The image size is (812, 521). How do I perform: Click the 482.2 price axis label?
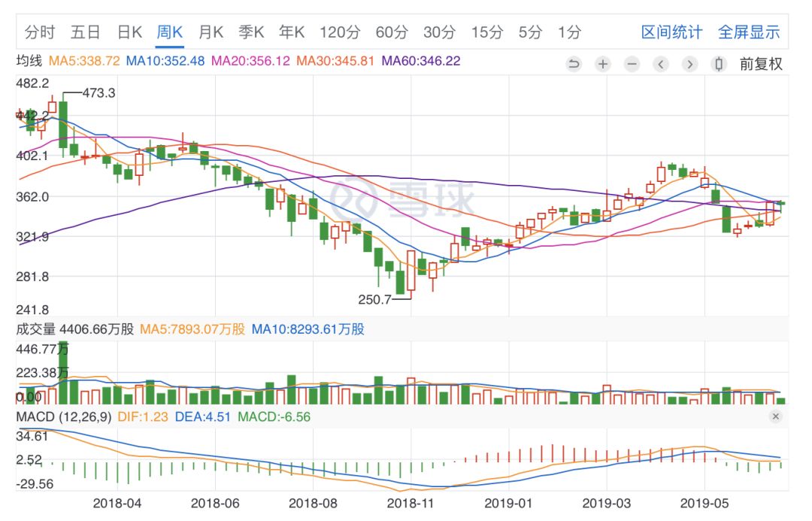pyautogui.click(x=32, y=83)
